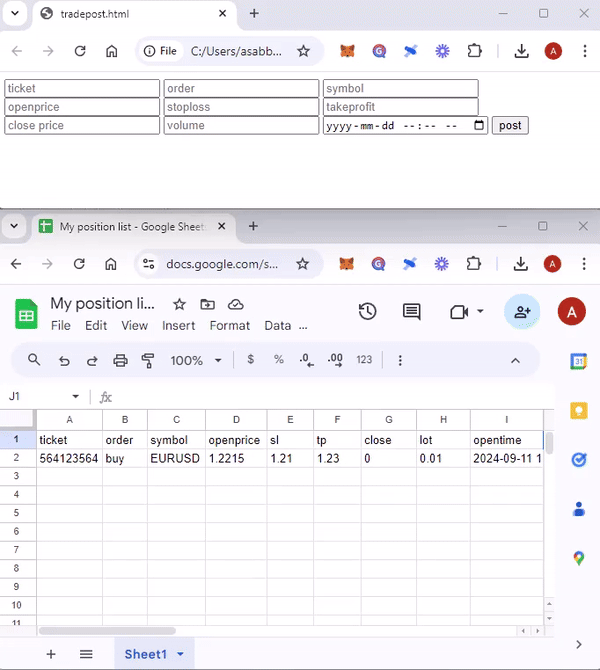Undo the last action in Sheets

coord(64,361)
